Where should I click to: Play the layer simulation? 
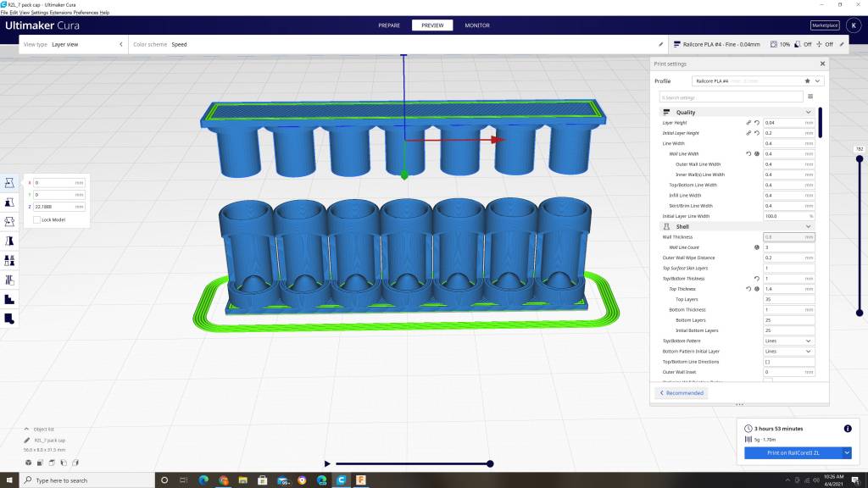[x=327, y=463]
